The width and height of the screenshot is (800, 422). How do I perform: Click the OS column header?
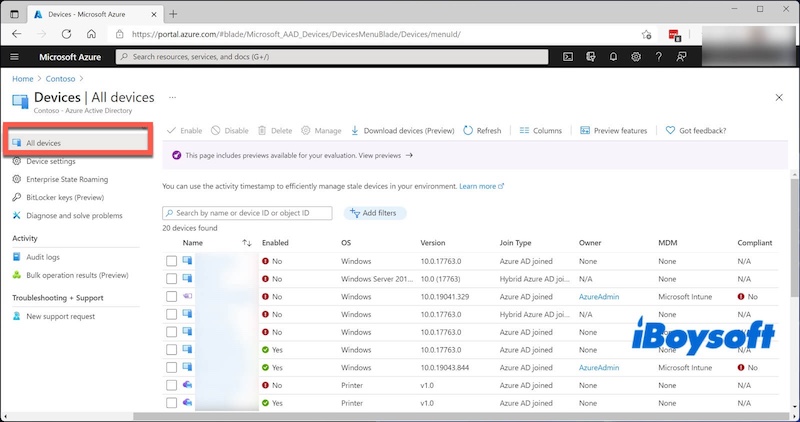[x=346, y=243]
